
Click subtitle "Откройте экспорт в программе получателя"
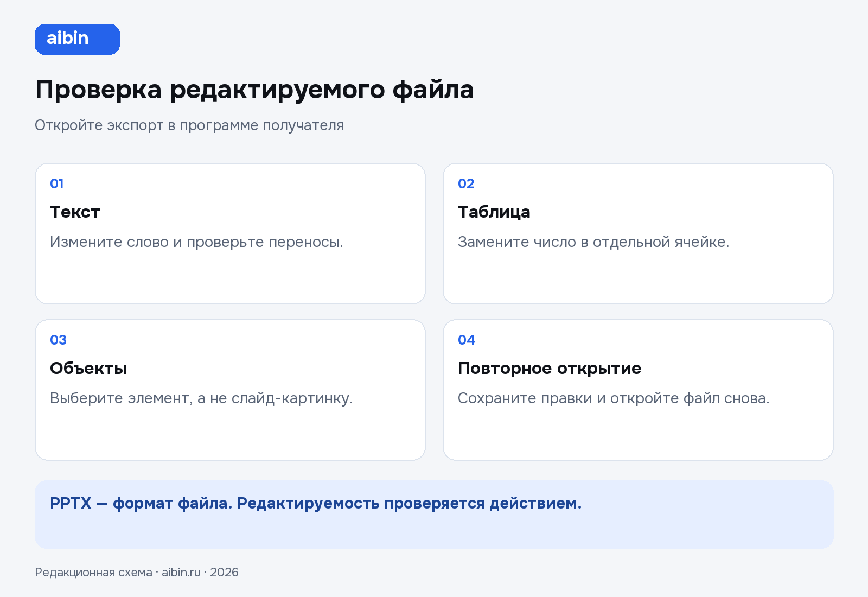point(189,125)
